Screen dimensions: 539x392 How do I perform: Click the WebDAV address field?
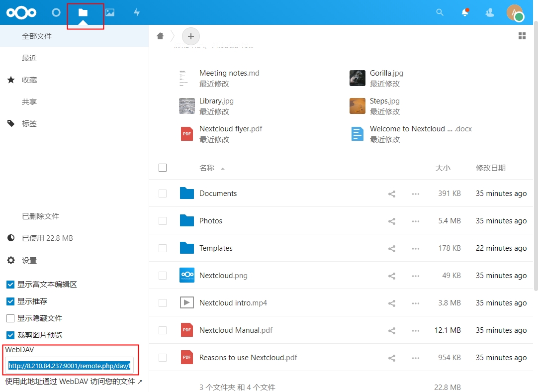(70, 366)
